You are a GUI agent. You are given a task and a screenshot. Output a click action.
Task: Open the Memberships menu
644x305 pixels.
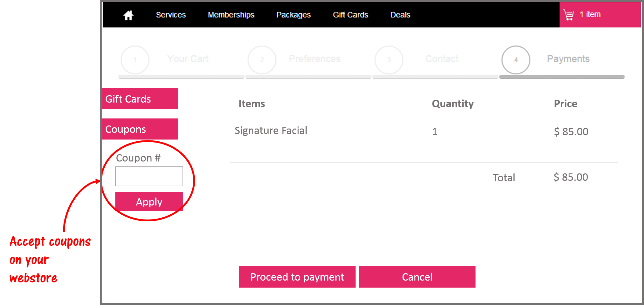click(231, 15)
